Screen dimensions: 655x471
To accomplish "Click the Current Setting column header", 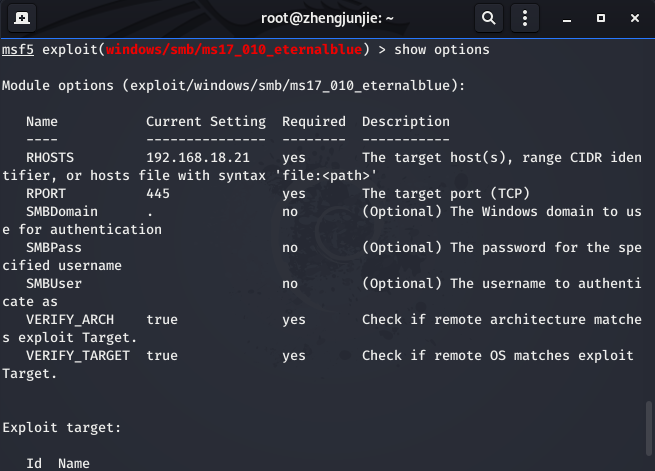I will (206, 122).
